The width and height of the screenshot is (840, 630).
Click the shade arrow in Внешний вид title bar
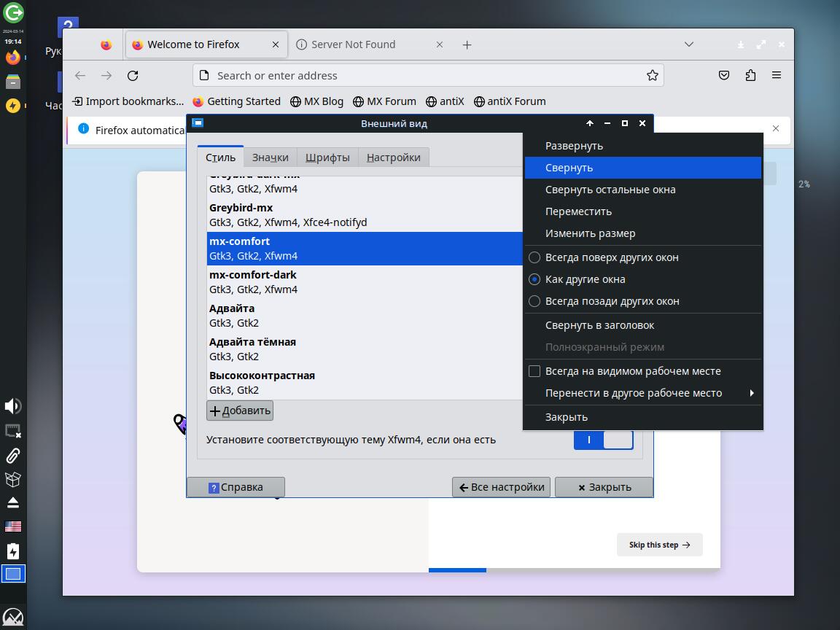click(x=590, y=123)
